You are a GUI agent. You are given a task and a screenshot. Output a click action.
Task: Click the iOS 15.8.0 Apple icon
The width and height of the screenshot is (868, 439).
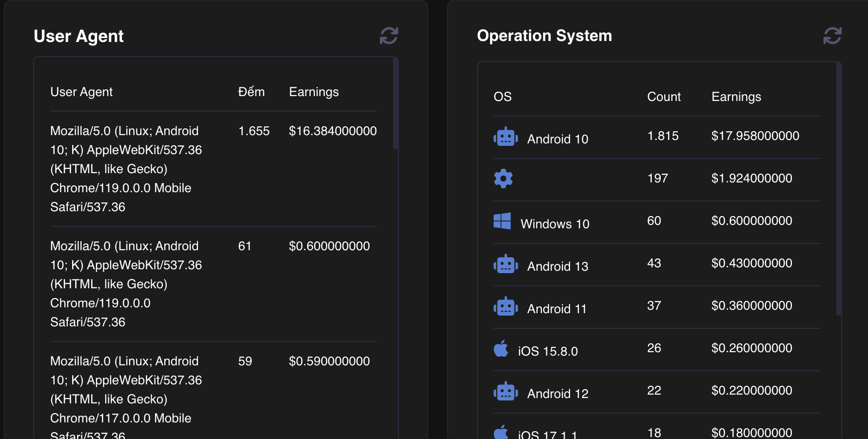[501, 349]
